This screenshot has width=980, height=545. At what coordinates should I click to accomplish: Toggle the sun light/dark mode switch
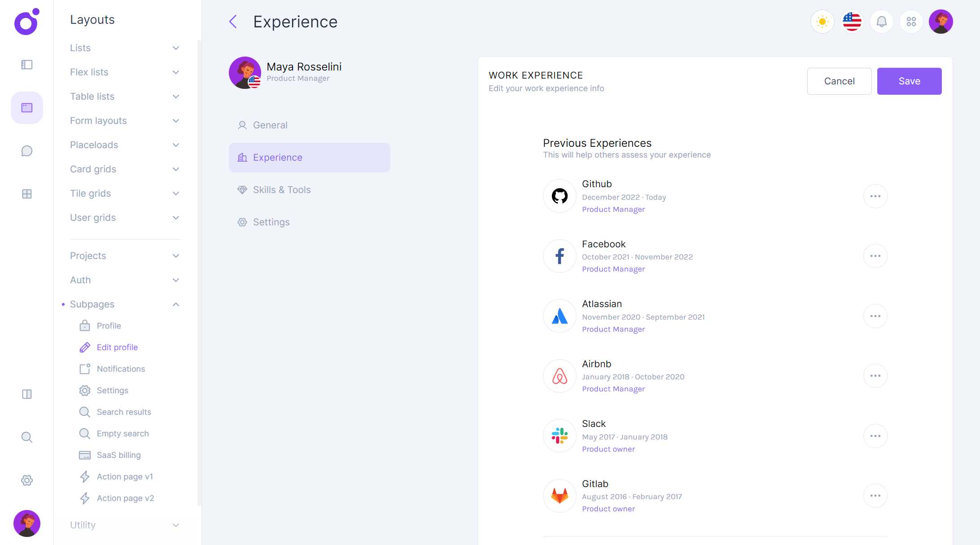[x=822, y=22]
